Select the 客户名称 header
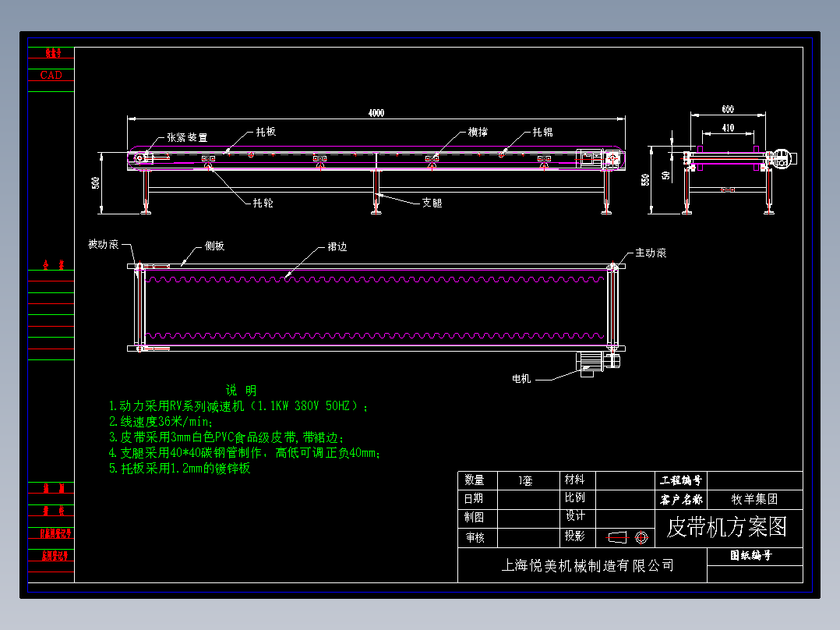Image resolution: width=840 pixels, height=630 pixels. click(x=681, y=500)
